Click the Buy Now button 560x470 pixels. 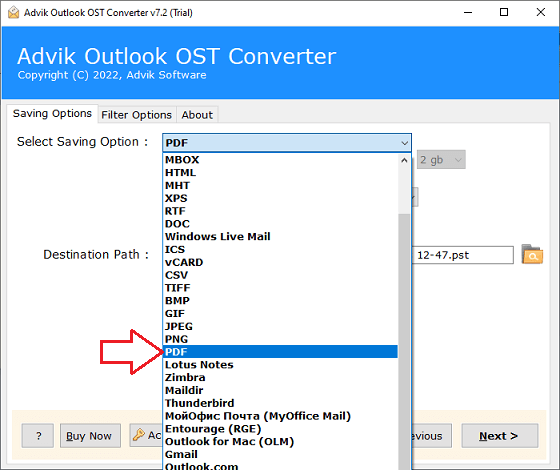click(x=90, y=436)
